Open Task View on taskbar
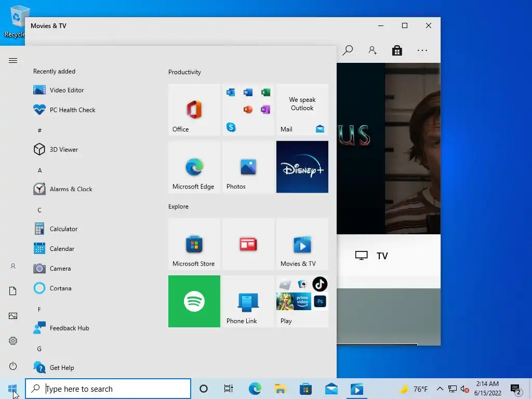 (x=229, y=389)
